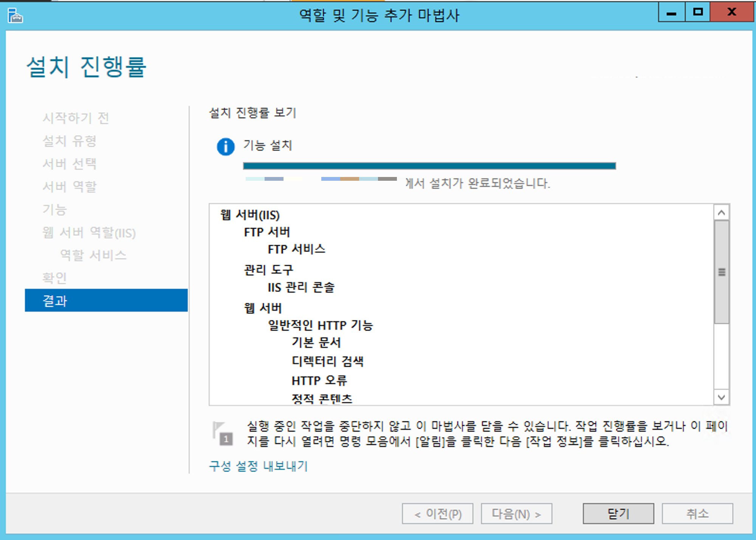Click the installation progress bar
This screenshot has height=540, width=756.
tap(429, 166)
